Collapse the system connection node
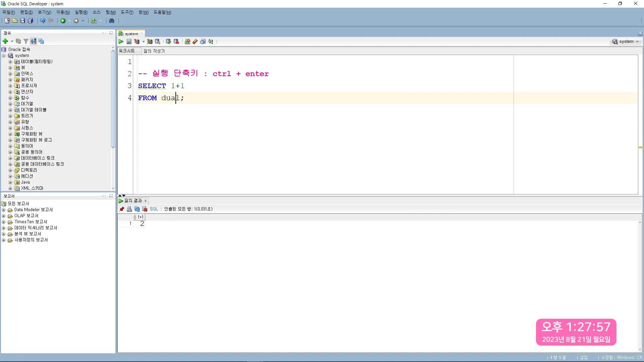644x362 pixels. click(4, 56)
